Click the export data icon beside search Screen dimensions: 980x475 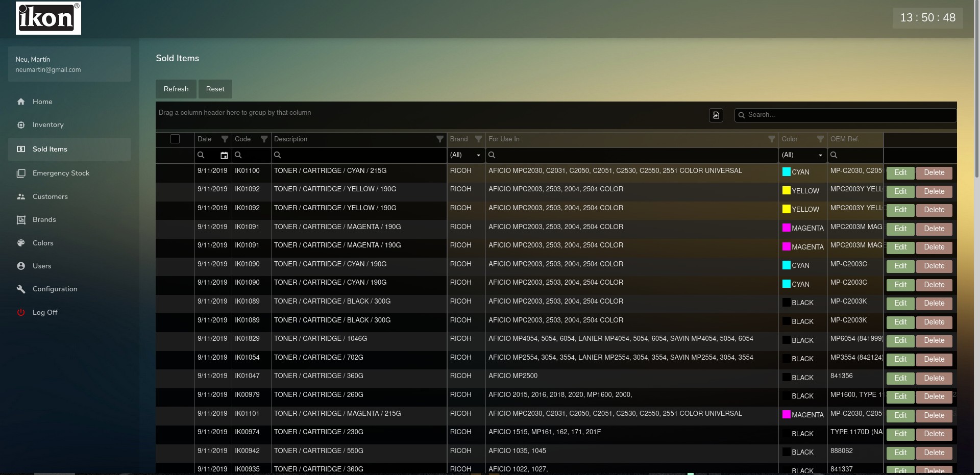(716, 115)
